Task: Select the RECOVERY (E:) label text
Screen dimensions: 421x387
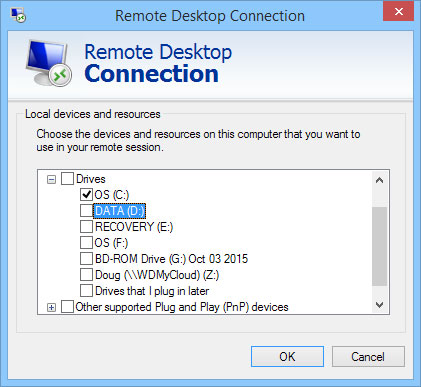Action: (134, 227)
